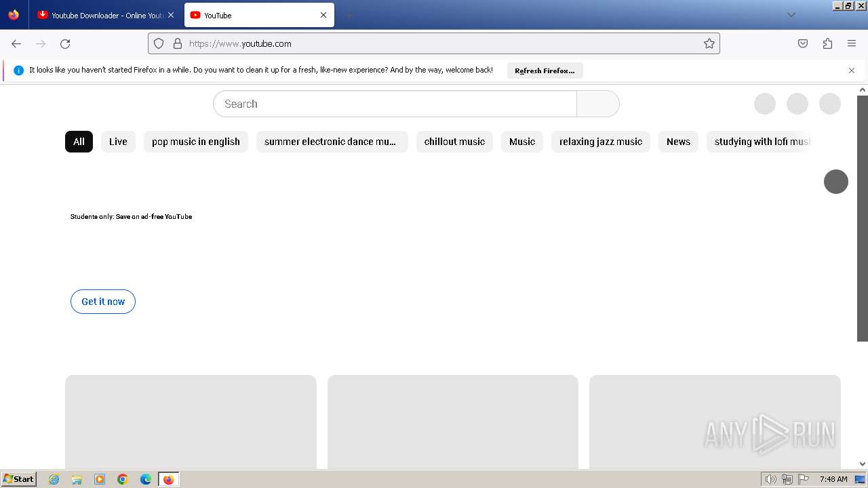Open media player taskbar icon
Screen dimensions: 868x488
(x=100, y=479)
